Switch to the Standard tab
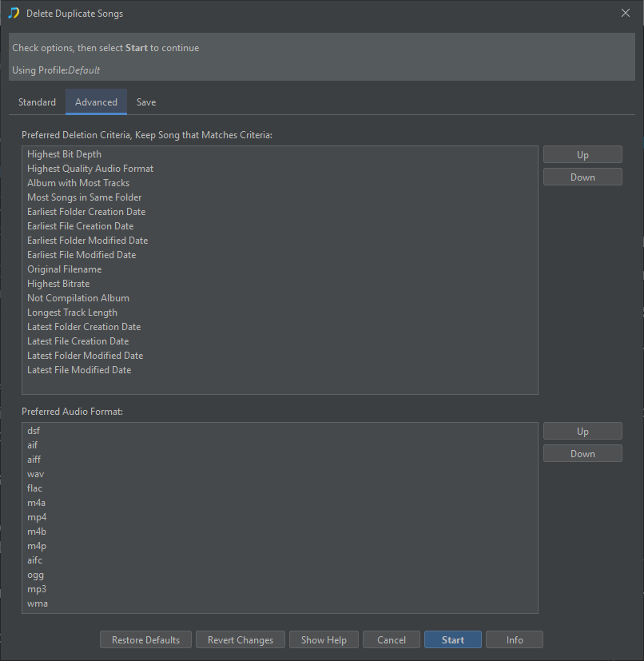The image size is (644, 661). [x=37, y=102]
